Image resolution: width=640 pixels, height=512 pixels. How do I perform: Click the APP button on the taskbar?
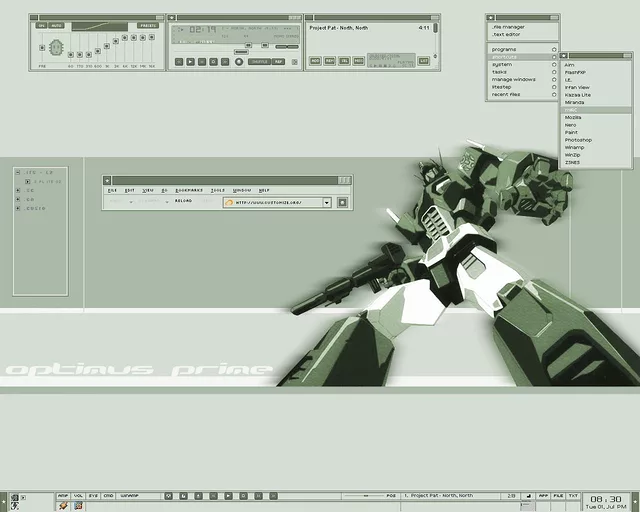pos(543,496)
